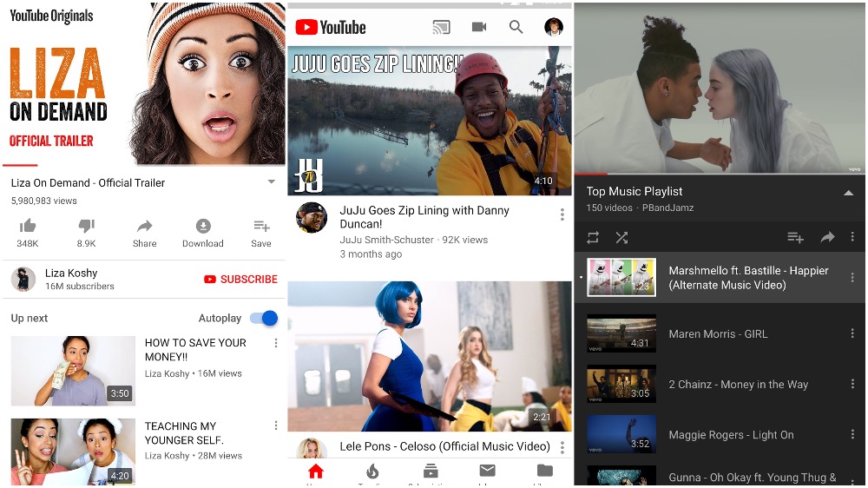Collapse the Top Music Playlist panel
Screen dimensions: 868x488
click(x=848, y=193)
